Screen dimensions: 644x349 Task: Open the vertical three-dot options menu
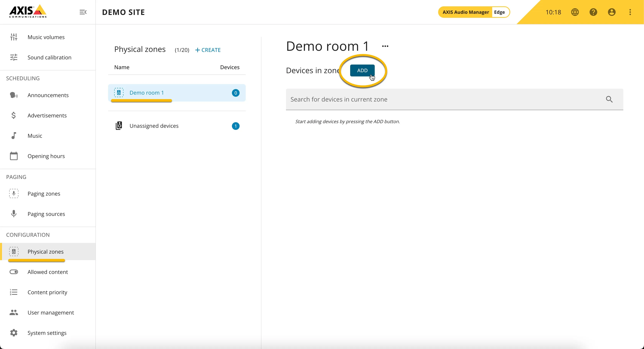[x=630, y=12]
